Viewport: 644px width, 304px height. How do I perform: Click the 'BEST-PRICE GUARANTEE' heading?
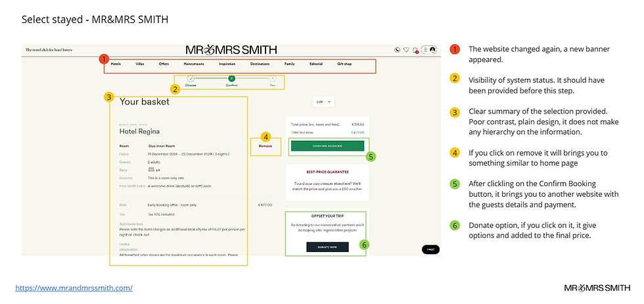[327, 172]
